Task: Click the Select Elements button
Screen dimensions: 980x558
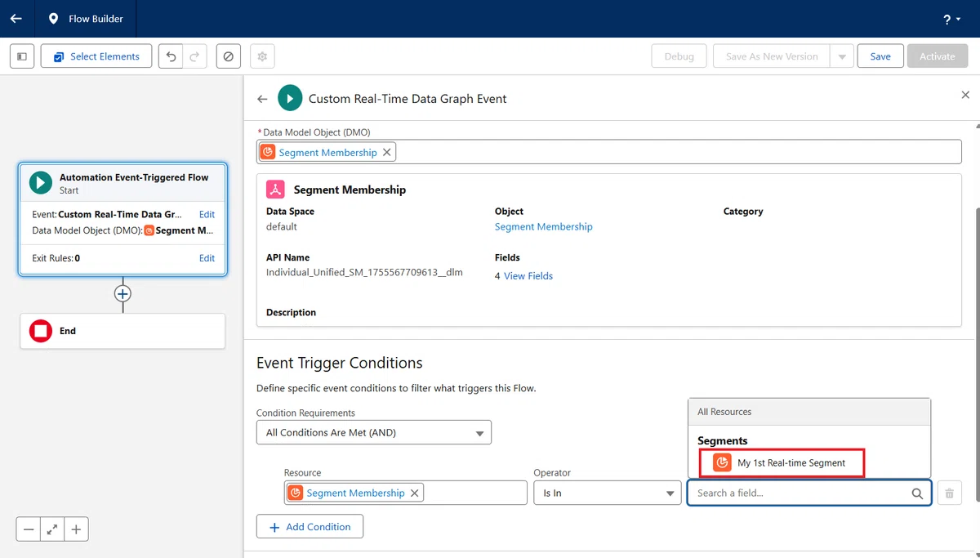Action: tap(96, 56)
